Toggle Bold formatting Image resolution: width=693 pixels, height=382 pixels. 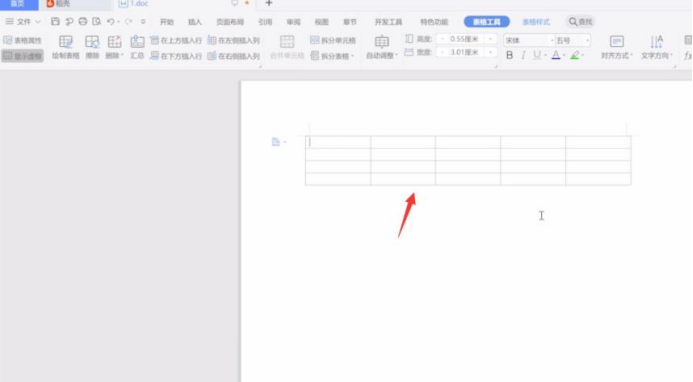(x=510, y=55)
